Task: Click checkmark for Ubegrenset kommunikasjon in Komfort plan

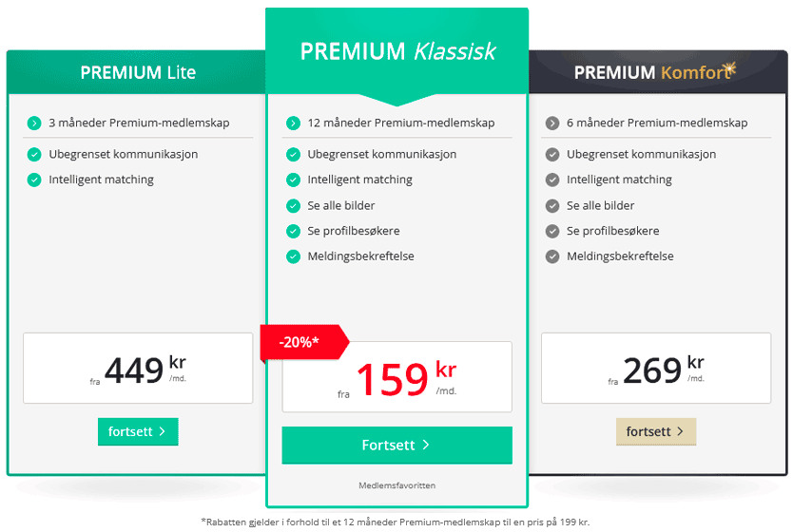Action: click(552, 155)
